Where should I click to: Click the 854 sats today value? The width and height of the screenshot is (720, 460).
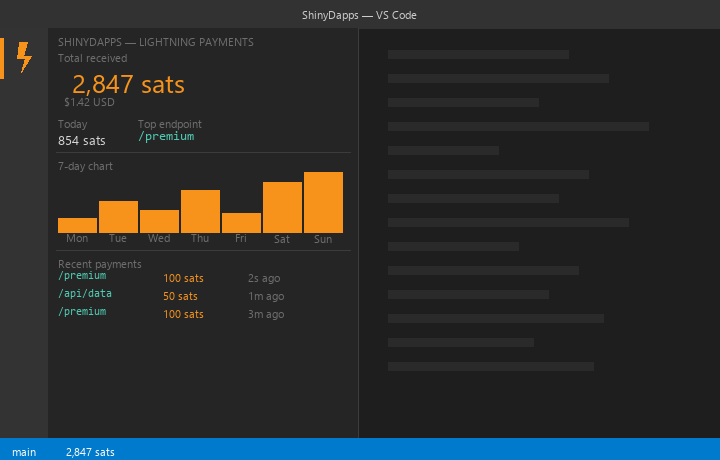[x=82, y=140]
